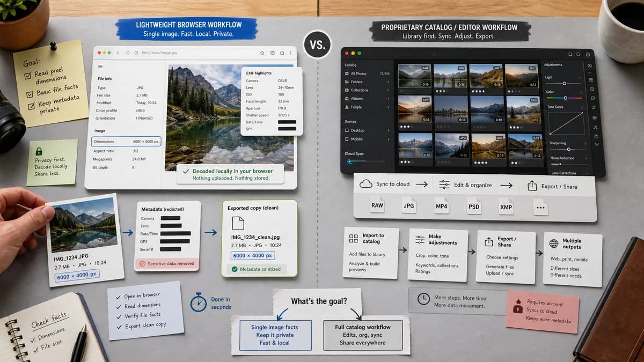Select the catalog thumbnail labeled 0:18

click(x=487, y=110)
